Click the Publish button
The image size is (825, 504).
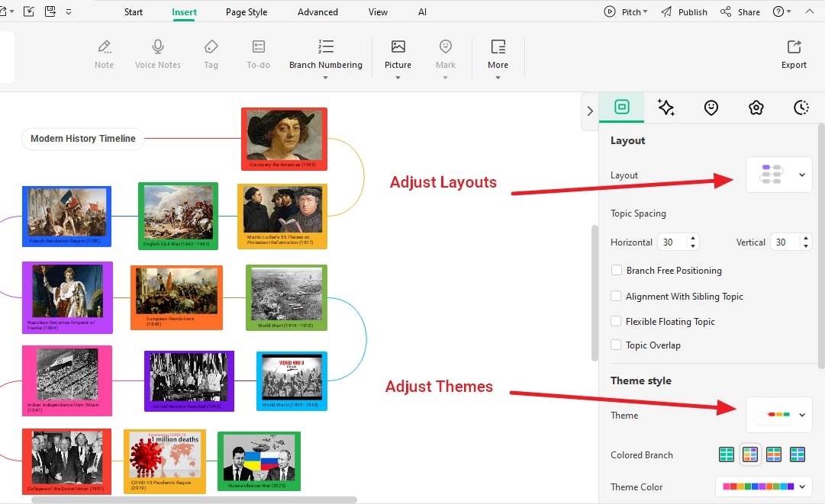click(684, 11)
